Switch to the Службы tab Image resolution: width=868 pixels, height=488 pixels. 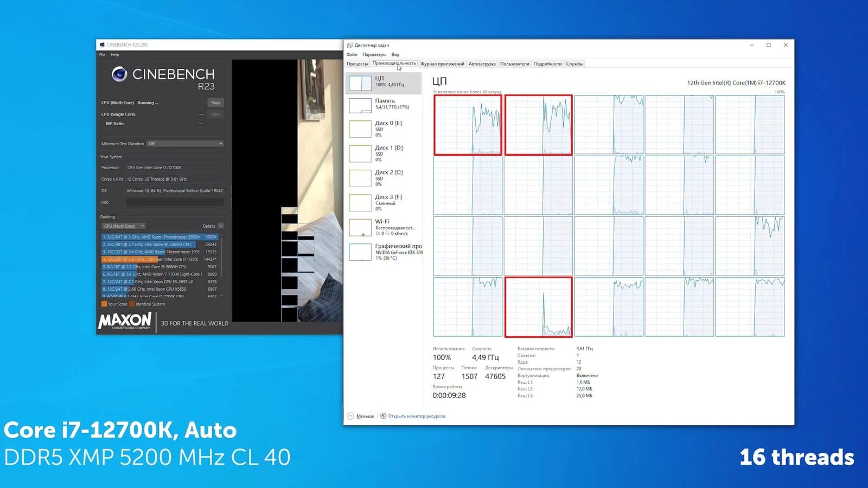pyautogui.click(x=575, y=64)
